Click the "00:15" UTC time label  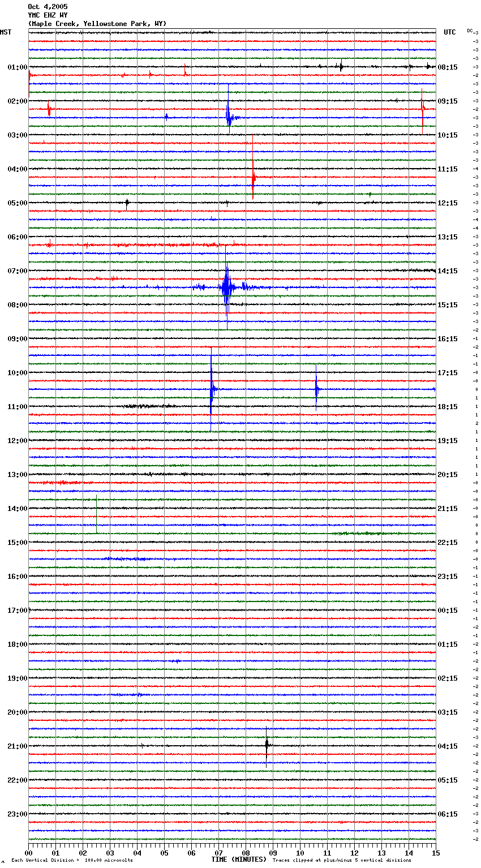[x=448, y=611]
